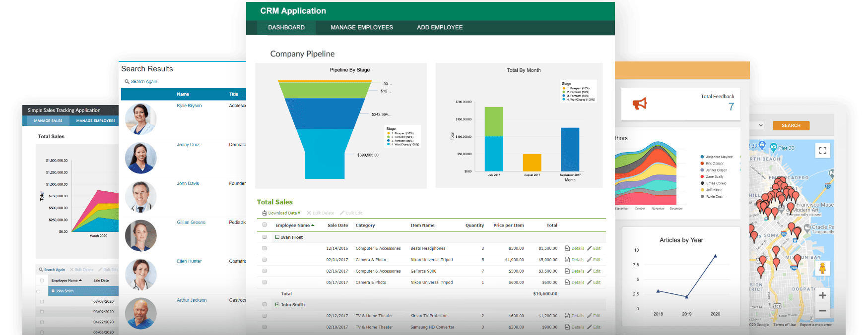This screenshot has height=335, width=868.
Task: Click the Total Feedback megaphone icon
Action: (x=640, y=104)
